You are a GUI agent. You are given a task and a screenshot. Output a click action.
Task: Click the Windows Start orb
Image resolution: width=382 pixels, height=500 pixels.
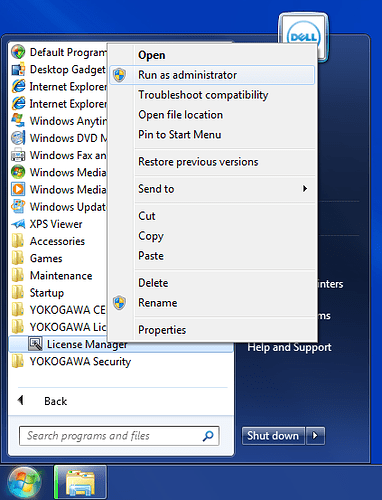23,483
